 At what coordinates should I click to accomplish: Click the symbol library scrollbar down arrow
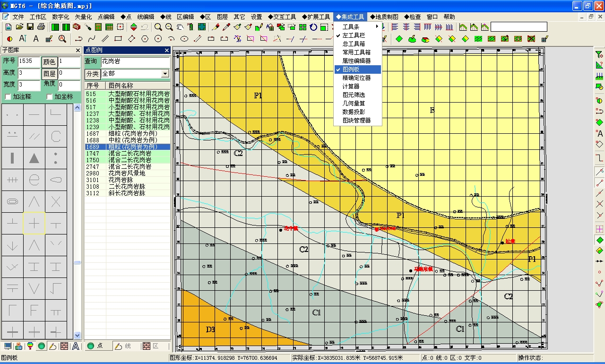(78, 335)
